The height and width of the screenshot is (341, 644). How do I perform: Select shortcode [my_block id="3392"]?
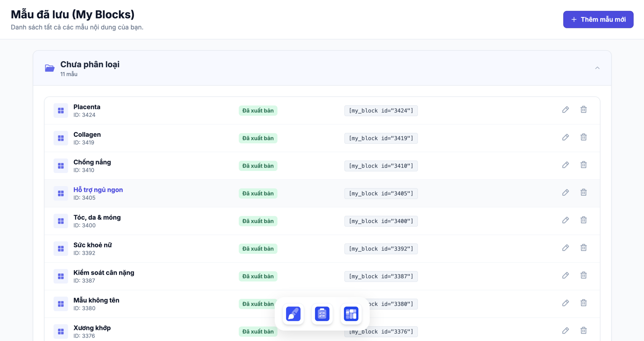[381, 249]
